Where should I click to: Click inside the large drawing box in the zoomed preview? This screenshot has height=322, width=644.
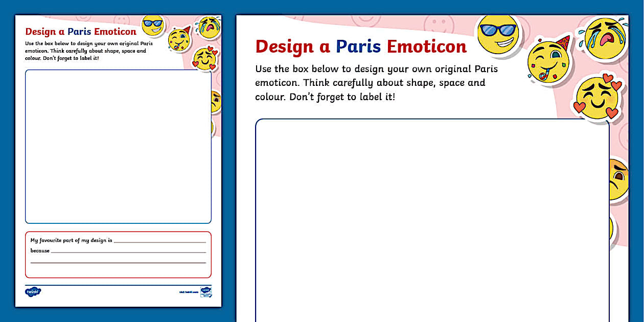tap(432, 220)
